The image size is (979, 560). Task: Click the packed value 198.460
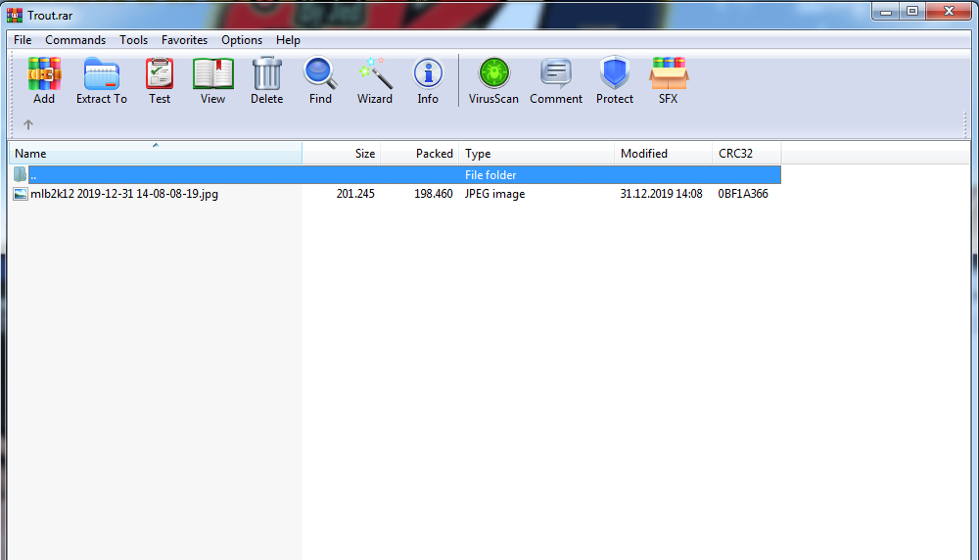[x=434, y=194]
